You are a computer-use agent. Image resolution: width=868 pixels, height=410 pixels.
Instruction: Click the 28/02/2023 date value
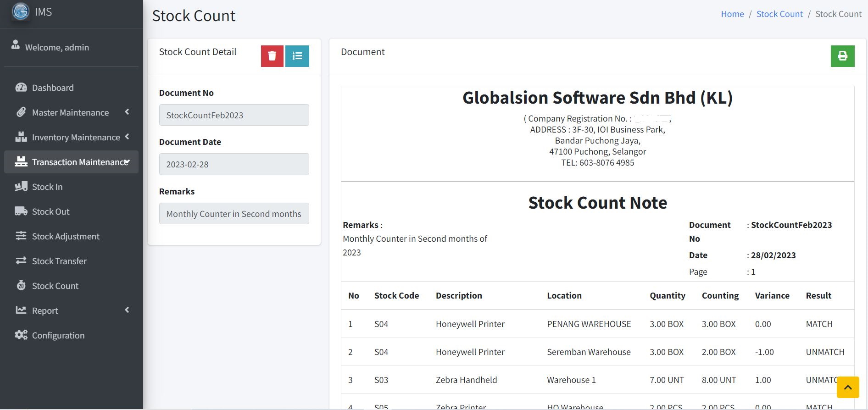tap(773, 255)
